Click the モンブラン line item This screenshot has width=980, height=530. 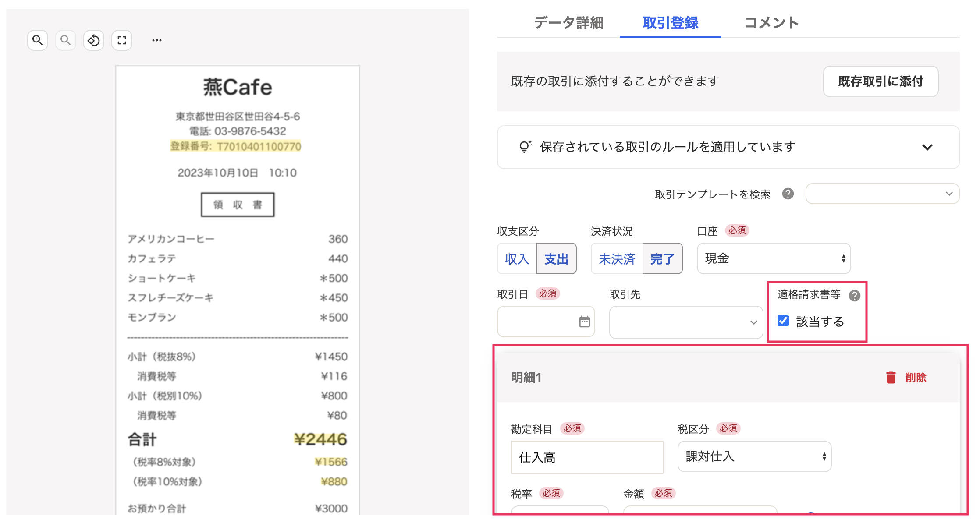point(238,318)
